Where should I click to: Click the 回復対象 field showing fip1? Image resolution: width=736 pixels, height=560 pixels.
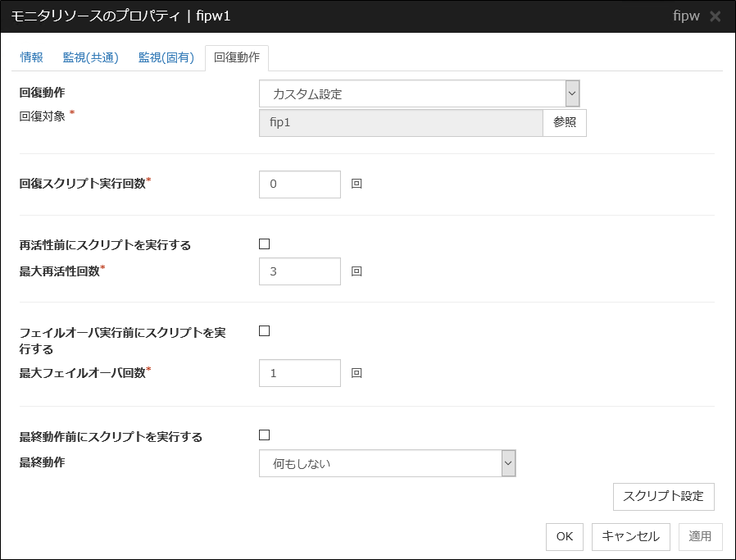point(400,122)
